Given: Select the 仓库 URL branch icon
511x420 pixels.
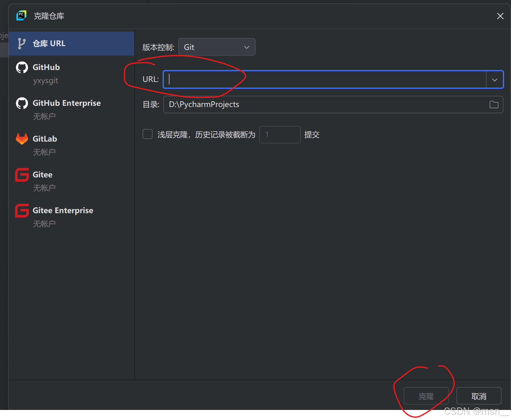Looking at the screenshot, I should click(x=21, y=43).
